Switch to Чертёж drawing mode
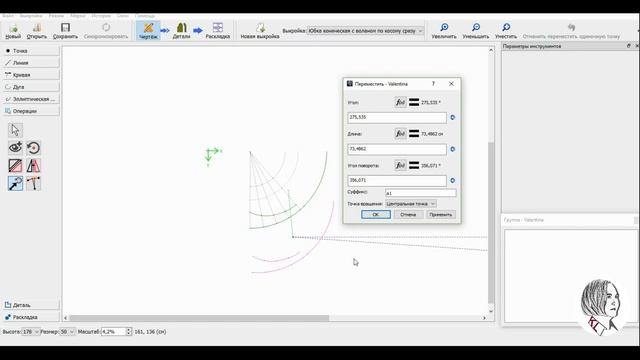Screen dimensions: 640x360 coord(148,31)
